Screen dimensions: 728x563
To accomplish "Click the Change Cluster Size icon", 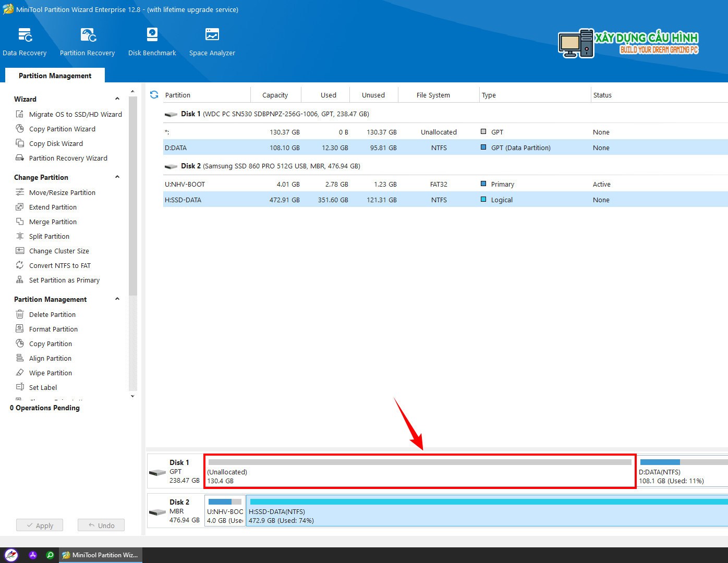I will (x=20, y=251).
